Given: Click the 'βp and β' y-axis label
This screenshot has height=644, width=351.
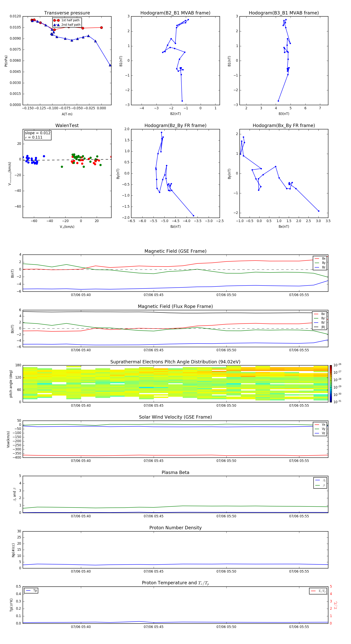Looking at the screenshot, I should (x=14, y=494).
